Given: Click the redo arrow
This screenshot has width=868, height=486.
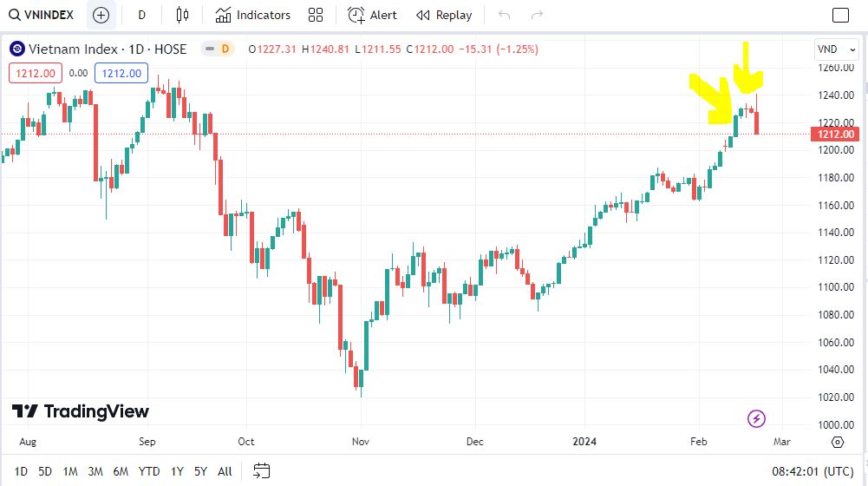Looking at the screenshot, I should pos(537,15).
